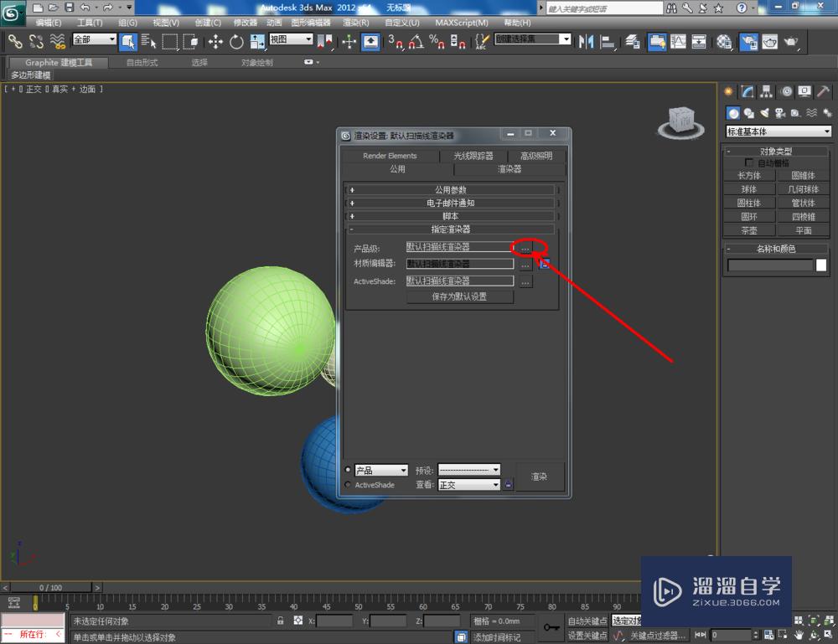Open Render Setup from the toolbar

coord(748,41)
